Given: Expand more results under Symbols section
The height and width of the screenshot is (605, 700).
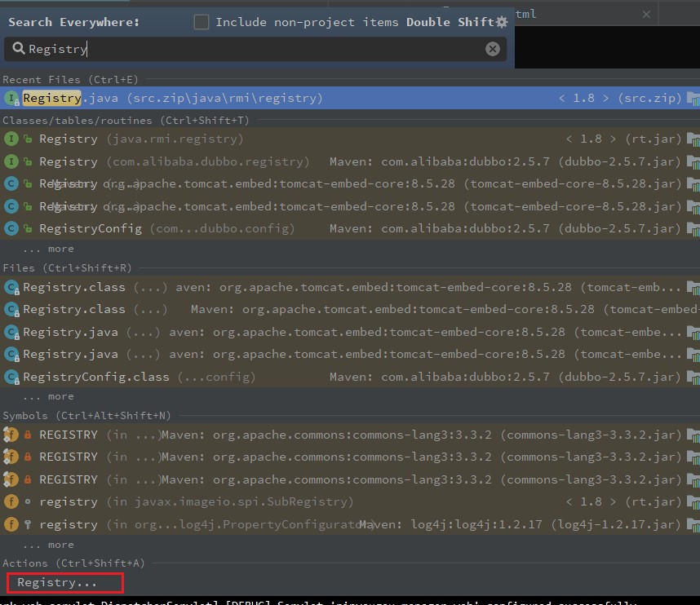Looking at the screenshot, I should click(49, 545).
